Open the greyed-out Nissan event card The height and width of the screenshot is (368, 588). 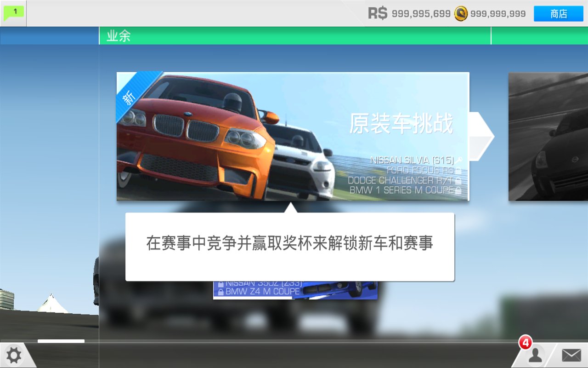(548, 137)
